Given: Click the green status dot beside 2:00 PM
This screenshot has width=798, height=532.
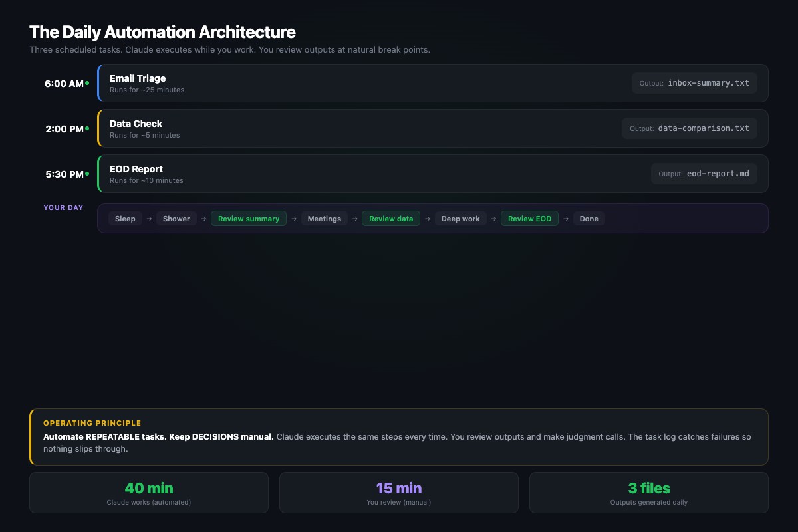Looking at the screenshot, I should [87, 128].
